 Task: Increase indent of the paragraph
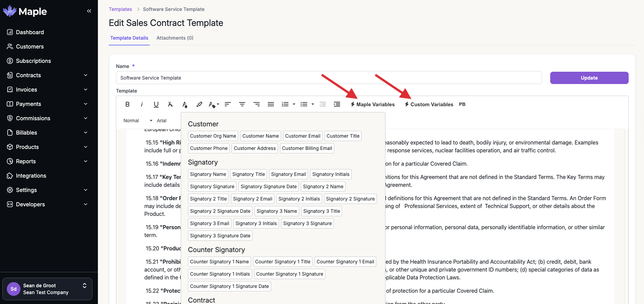[337, 105]
